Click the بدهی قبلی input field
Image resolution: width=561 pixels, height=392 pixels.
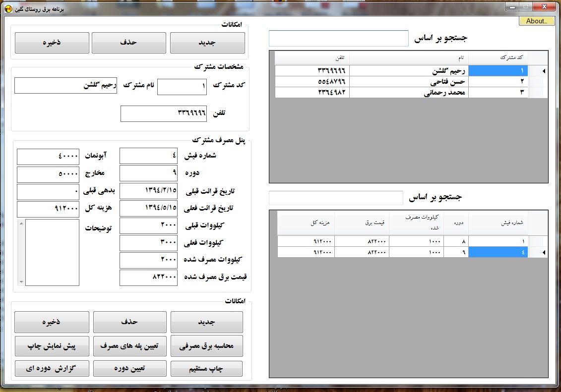[x=48, y=192]
